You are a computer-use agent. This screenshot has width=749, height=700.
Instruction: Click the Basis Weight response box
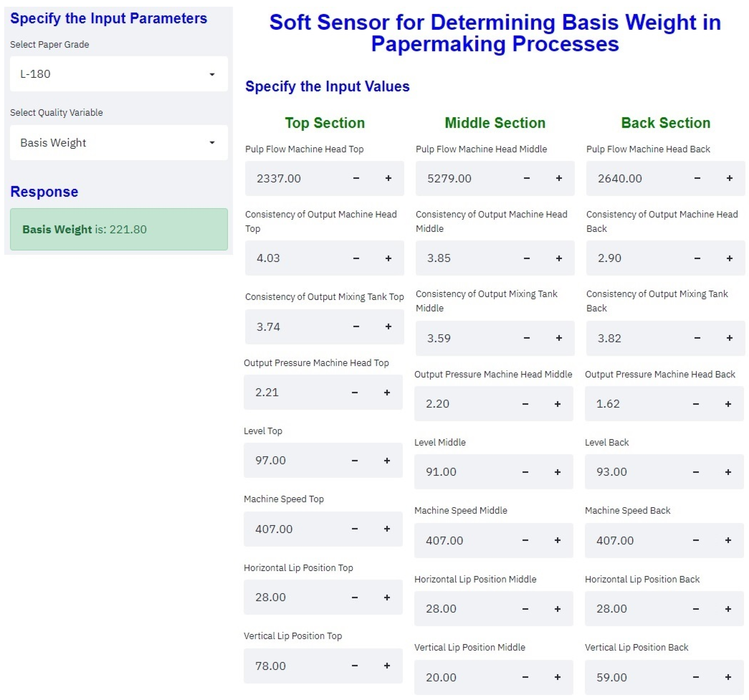pos(119,229)
